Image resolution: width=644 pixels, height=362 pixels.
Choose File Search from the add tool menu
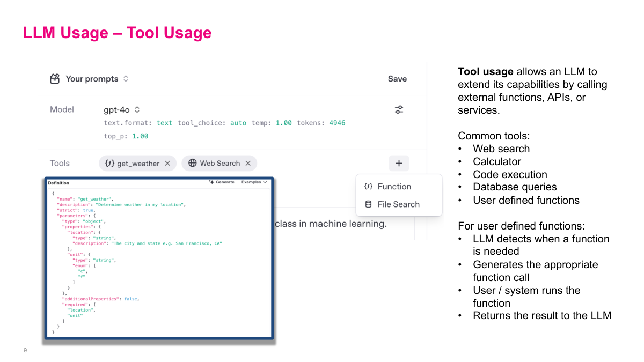pyautogui.click(x=398, y=204)
